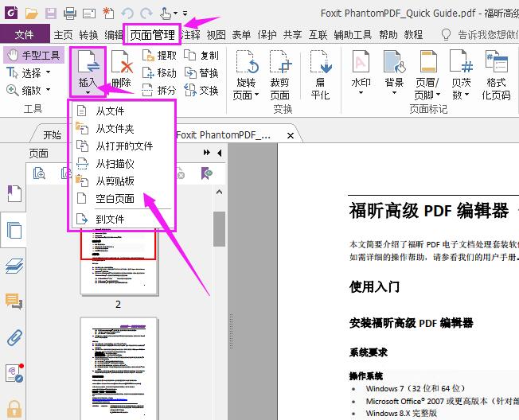
Task: Click the 删除 (Delete) pages icon
Action: click(x=121, y=68)
